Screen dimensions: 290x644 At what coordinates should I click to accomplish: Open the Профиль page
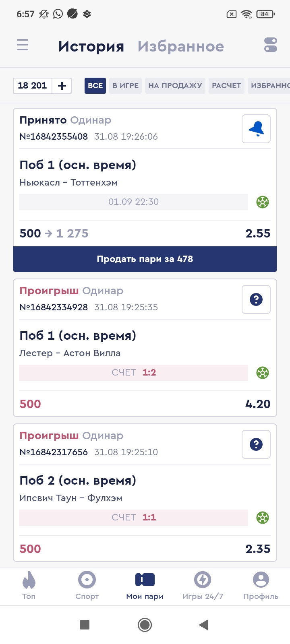pos(261,586)
